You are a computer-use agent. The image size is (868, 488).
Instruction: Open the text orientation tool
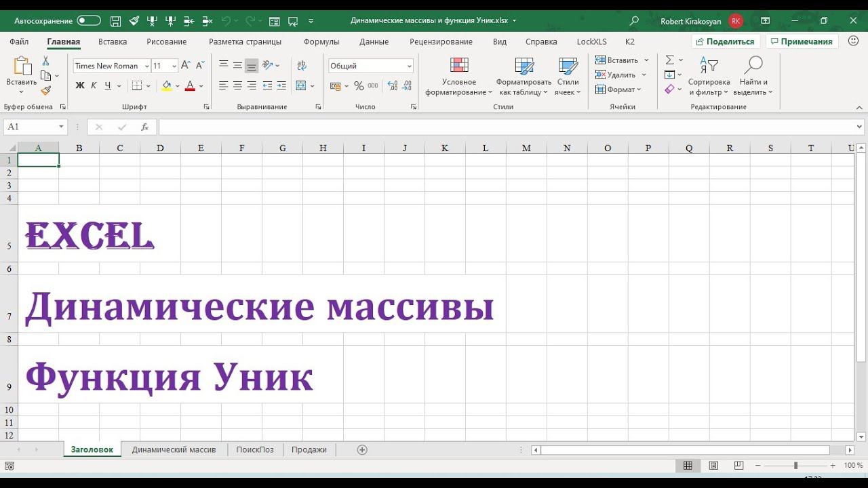pyautogui.click(x=268, y=65)
